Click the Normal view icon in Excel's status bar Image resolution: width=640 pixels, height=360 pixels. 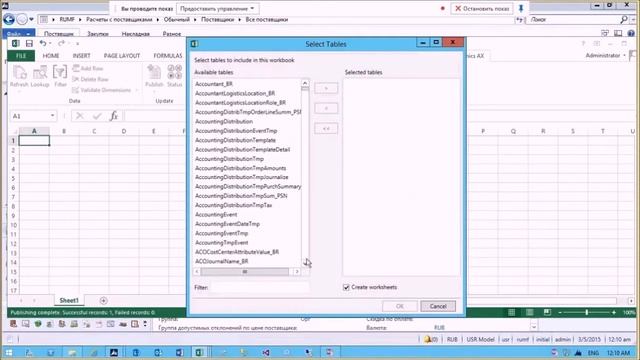coord(511,312)
